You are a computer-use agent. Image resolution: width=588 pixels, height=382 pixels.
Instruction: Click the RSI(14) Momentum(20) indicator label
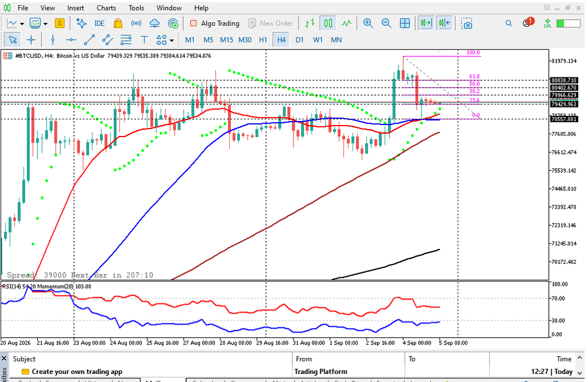[47, 287]
